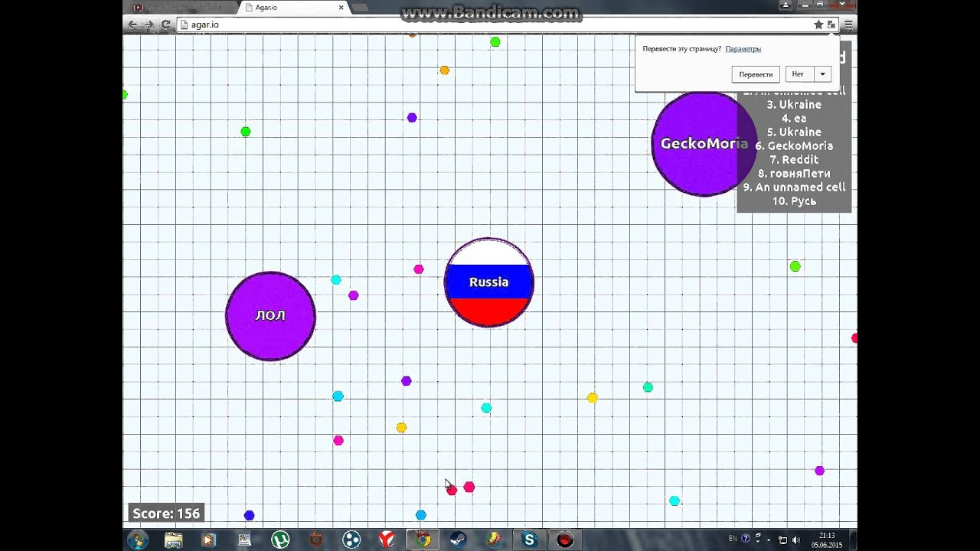The width and height of the screenshot is (980, 551).
Task: Expand the Нет button dropdown arrow
Action: [822, 74]
